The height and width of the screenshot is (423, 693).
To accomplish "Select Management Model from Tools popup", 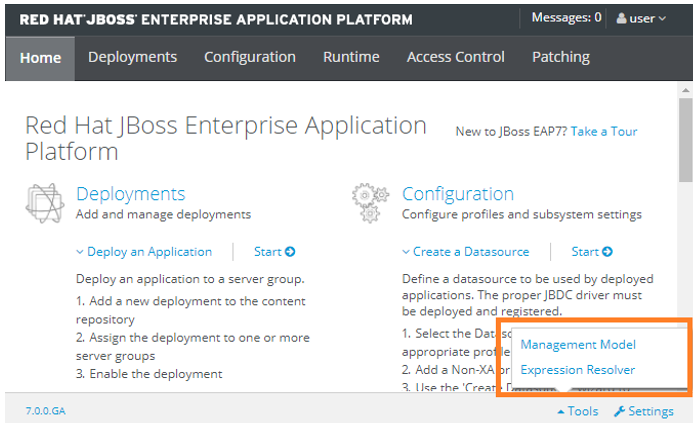I will coord(578,345).
